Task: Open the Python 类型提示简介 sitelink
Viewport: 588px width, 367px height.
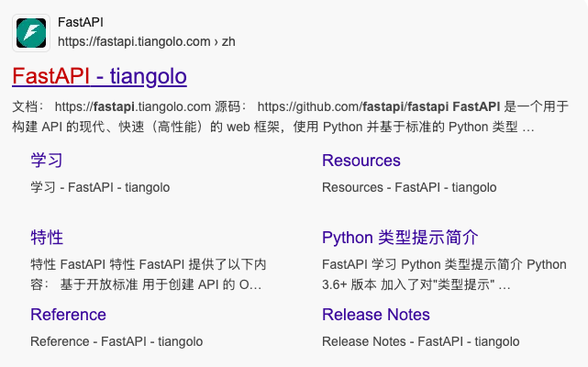Action: [x=400, y=238]
